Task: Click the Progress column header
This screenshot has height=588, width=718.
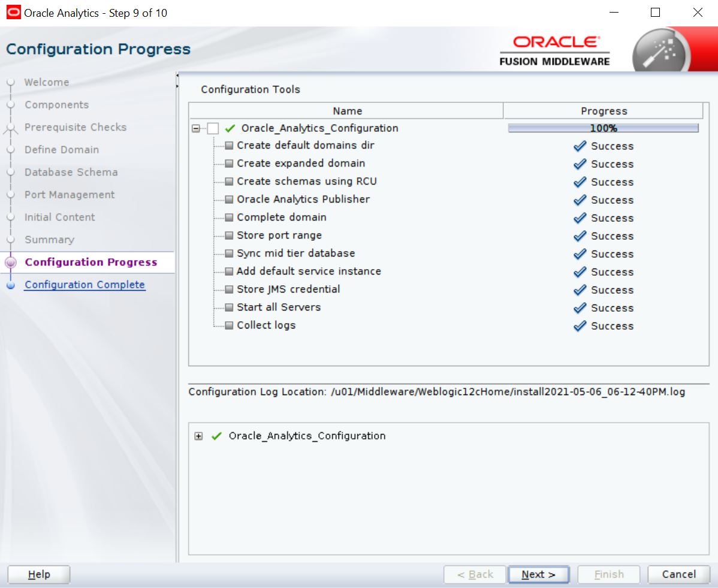Action: [x=604, y=111]
